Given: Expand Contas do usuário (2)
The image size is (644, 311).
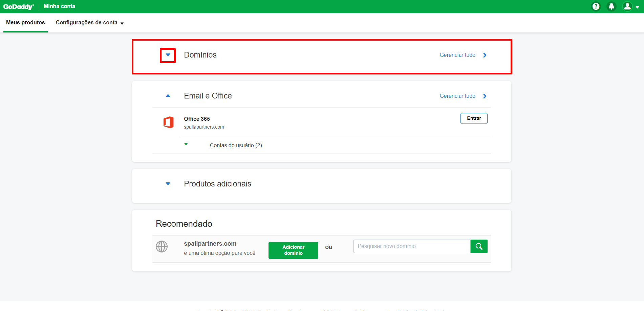Looking at the screenshot, I should pos(186,145).
